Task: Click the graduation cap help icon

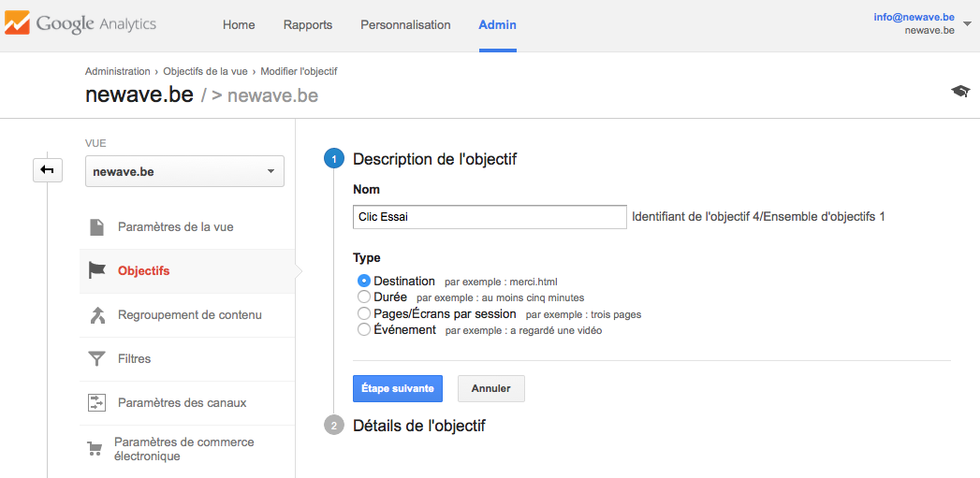Action: tap(960, 92)
